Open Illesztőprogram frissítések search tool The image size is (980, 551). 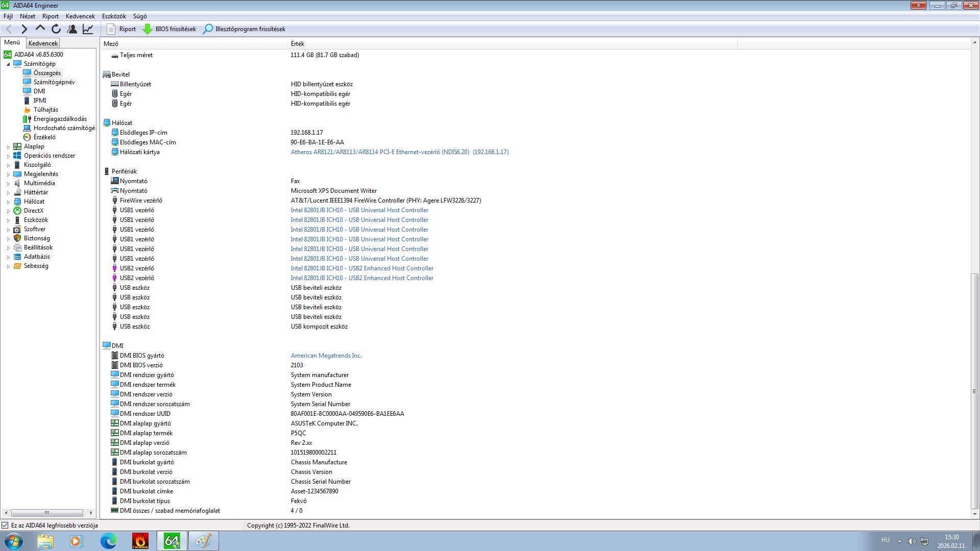pyautogui.click(x=208, y=29)
